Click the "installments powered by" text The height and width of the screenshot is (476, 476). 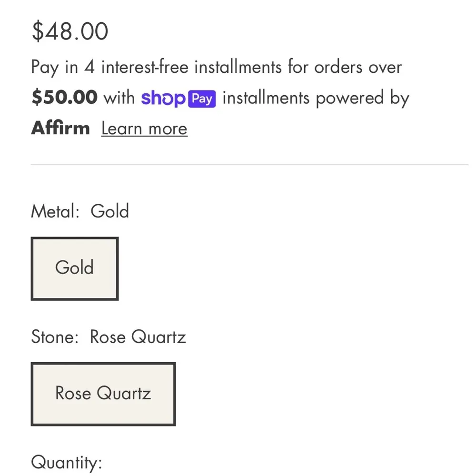click(316, 98)
